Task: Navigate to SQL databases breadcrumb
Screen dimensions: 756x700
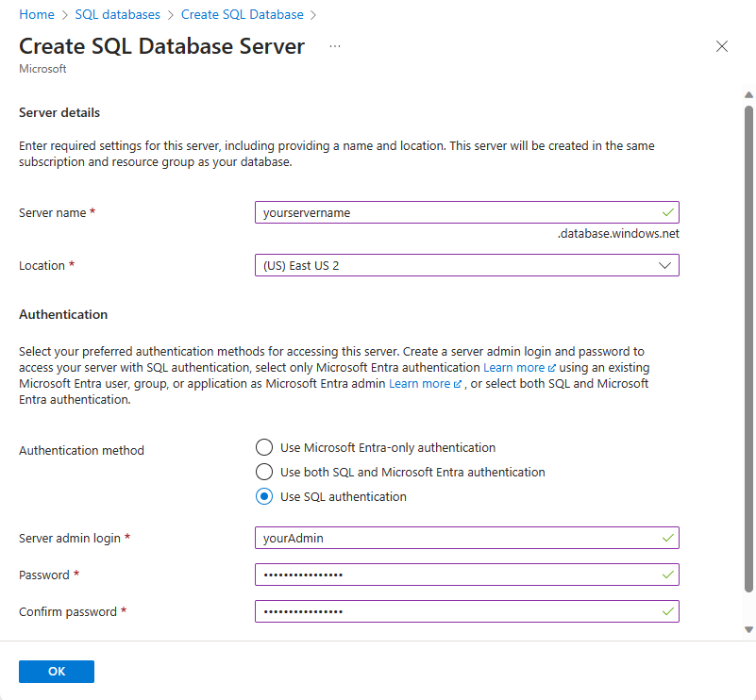Action: point(117,14)
